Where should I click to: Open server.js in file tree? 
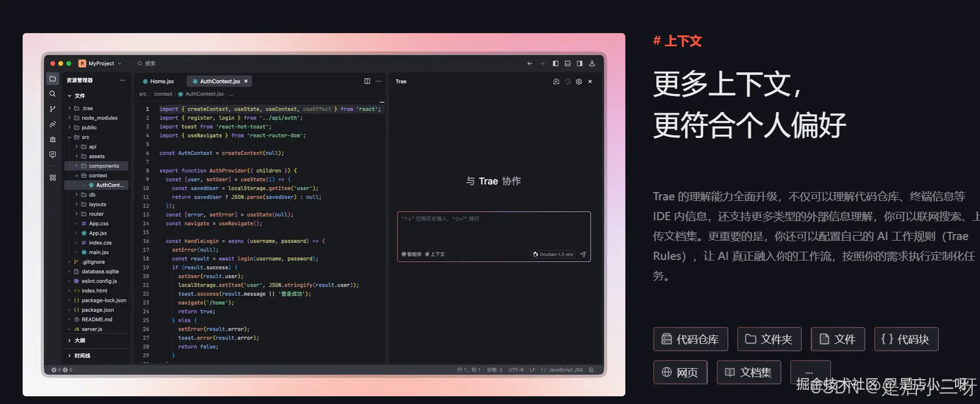click(92, 329)
